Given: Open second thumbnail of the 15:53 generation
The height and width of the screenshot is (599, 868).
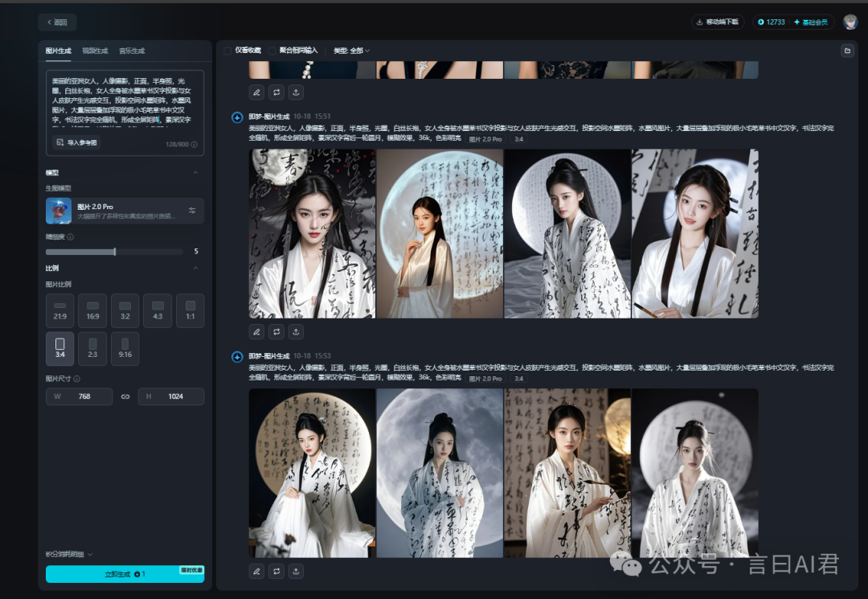Looking at the screenshot, I should [x=440, y=473].
